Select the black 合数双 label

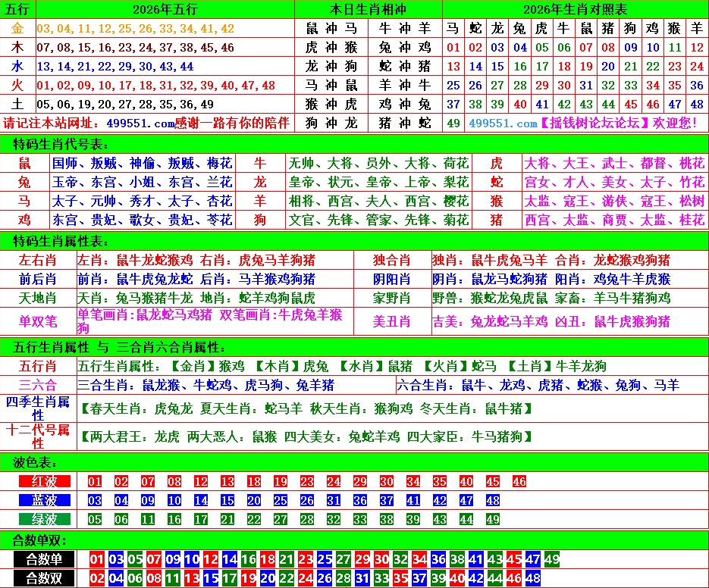click(44, 578)
